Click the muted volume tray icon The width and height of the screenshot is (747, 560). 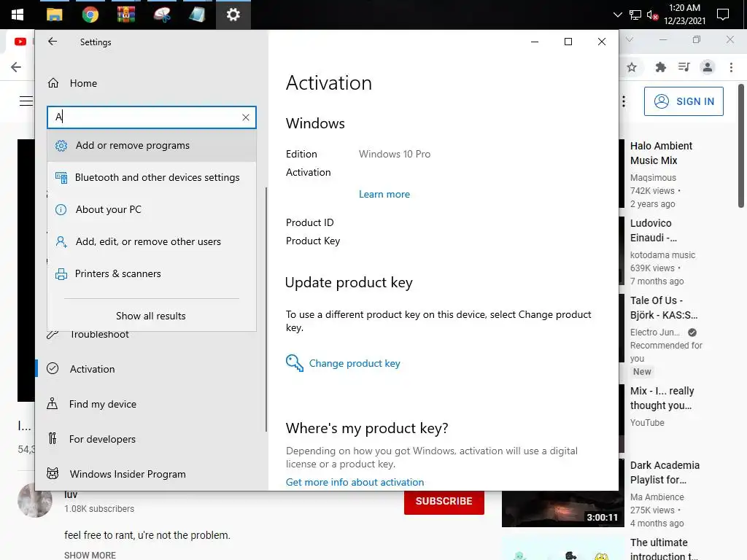[652, 15]
